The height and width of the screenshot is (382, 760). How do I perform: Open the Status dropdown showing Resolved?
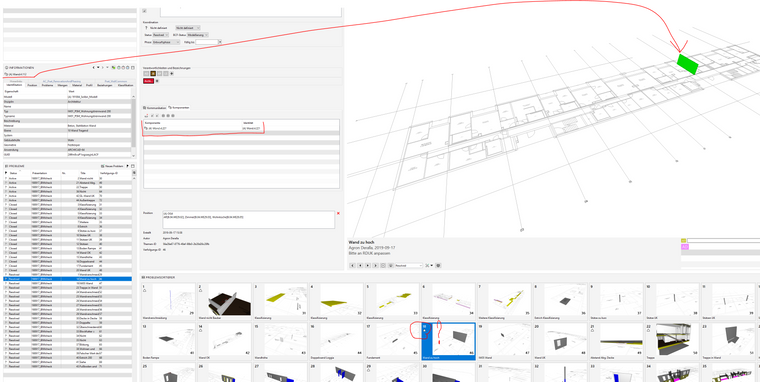click(x=160, y=35)
